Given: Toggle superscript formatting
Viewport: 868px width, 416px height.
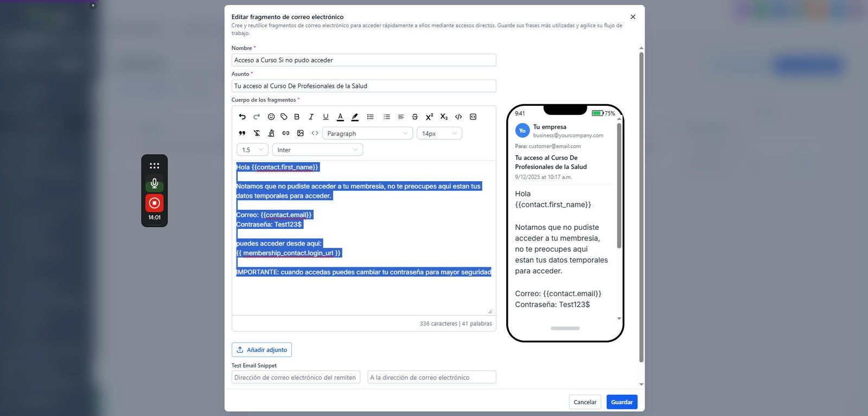Looking at the screenshot, I should (430, 117).
